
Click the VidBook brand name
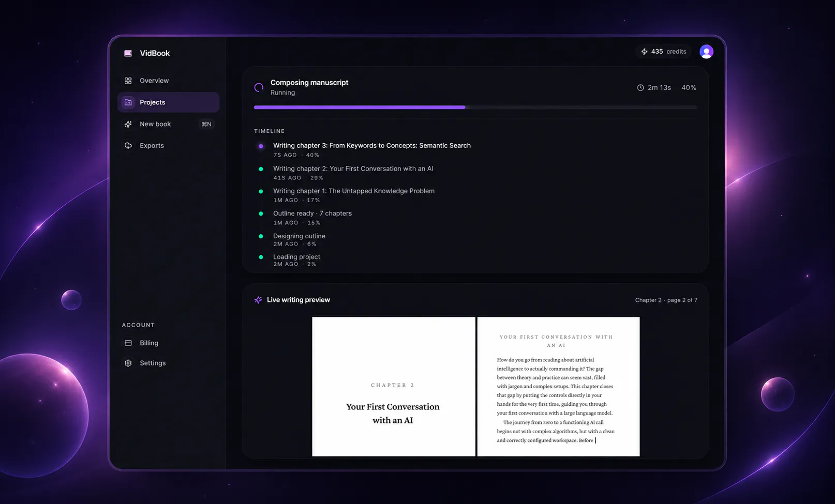tap(155, 53)
